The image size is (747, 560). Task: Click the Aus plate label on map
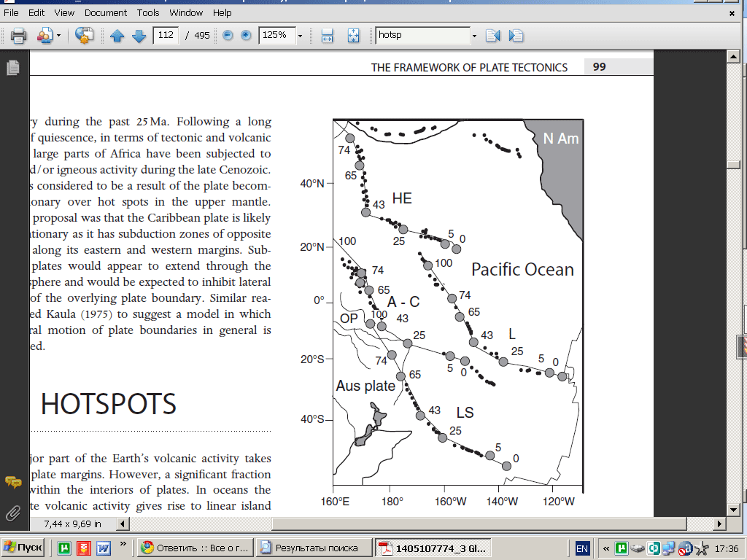click(x=365, y=386)
